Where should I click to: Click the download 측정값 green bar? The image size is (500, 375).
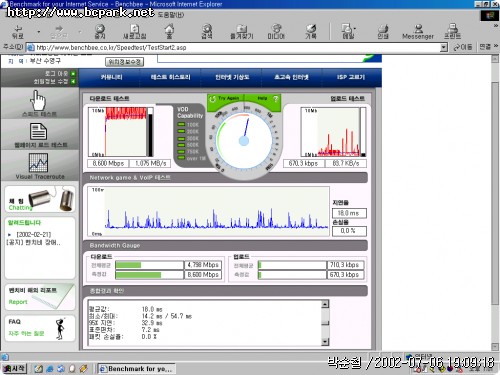(x=138, y=275)
